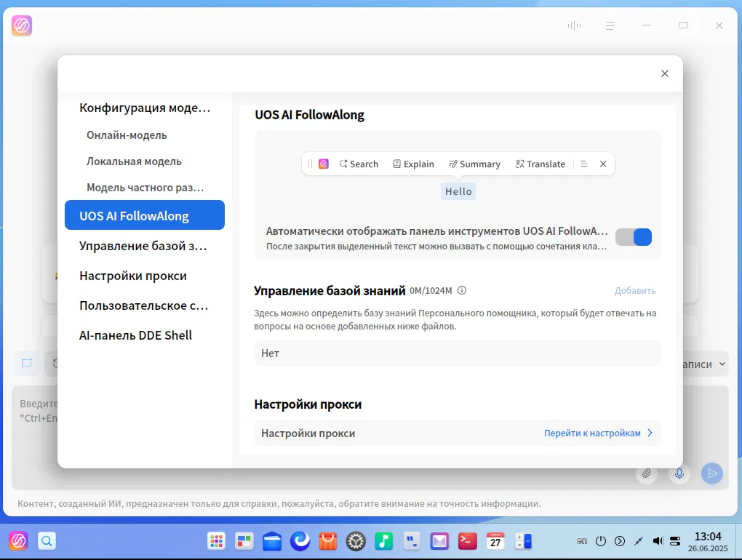Open AI-панель DDE Shell sidebar item

tap(135, 335)
